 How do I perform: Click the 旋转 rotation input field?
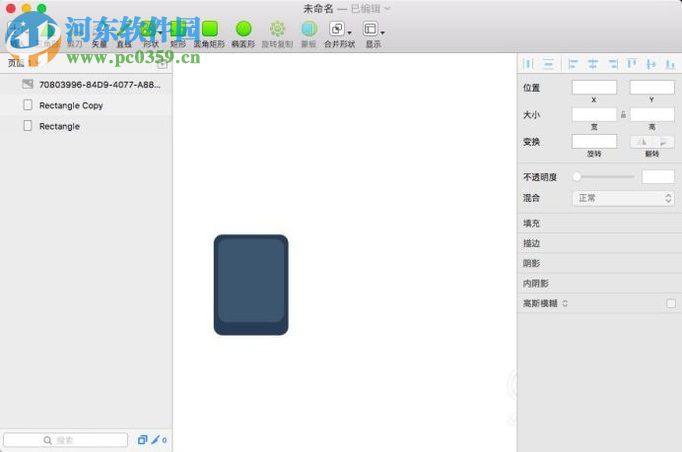click(x=594, y=141)
